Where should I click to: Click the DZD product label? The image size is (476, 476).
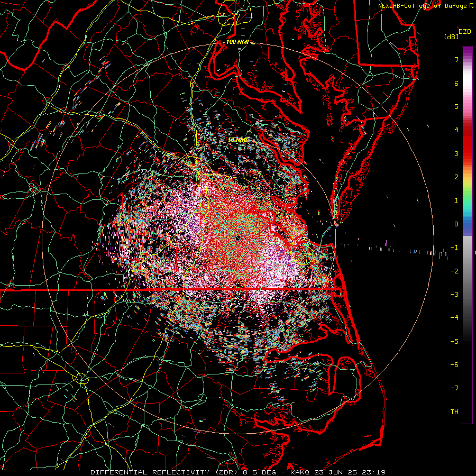click(465, 32)
